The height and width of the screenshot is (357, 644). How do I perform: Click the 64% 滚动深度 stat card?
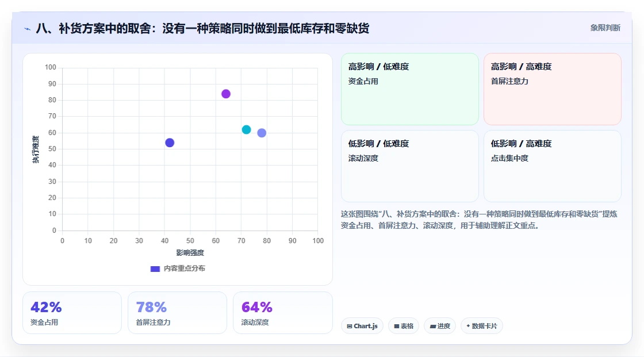point(282,313)
